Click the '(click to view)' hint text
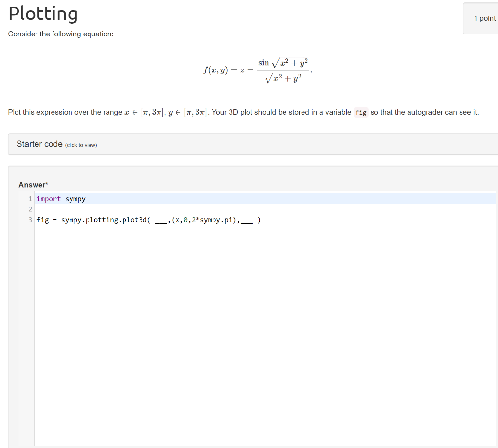 click(81, 145)
